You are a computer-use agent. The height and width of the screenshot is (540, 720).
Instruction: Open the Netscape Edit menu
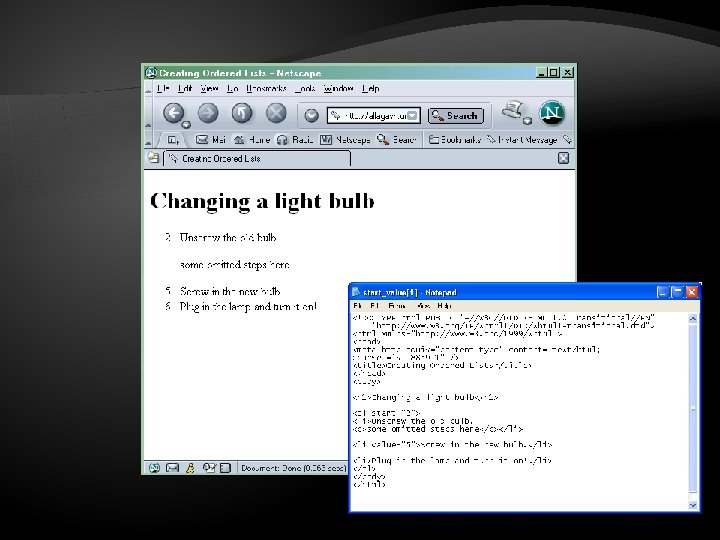point(185,88)
